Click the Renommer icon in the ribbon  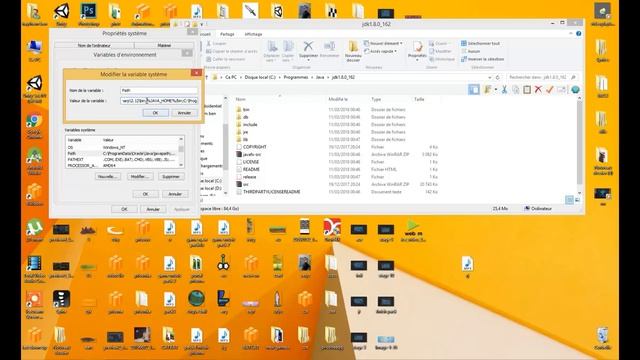tap(329, 46)
